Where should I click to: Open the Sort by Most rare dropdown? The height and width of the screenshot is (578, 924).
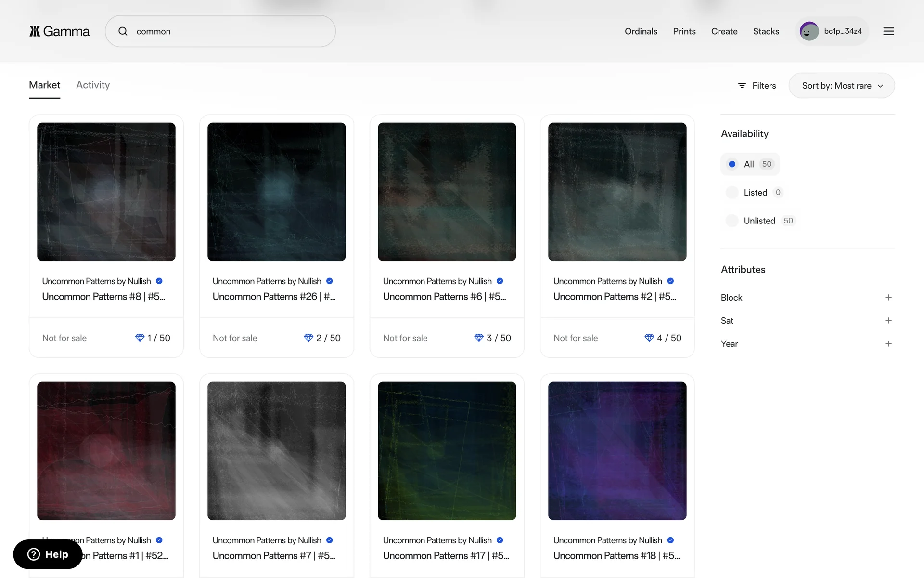click(x=841, y=86)
